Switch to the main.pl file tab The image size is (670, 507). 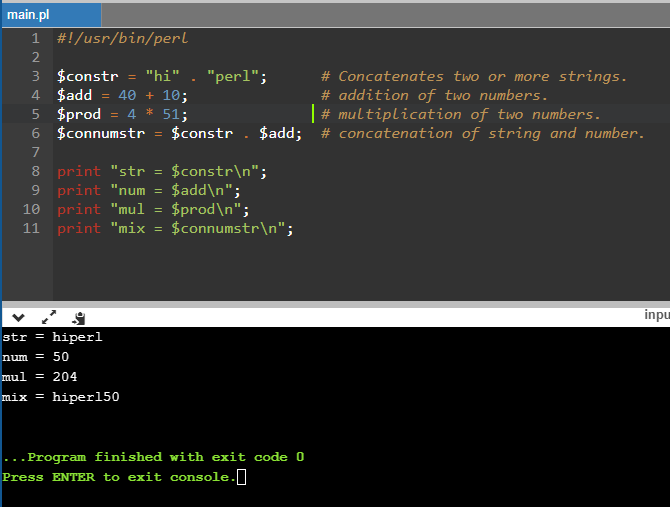pyautogui.click(x=50, y=15)
